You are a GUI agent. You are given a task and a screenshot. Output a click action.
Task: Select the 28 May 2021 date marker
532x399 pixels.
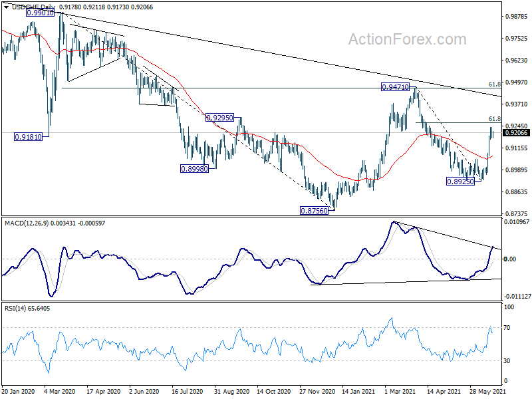[x=487, y=391]
